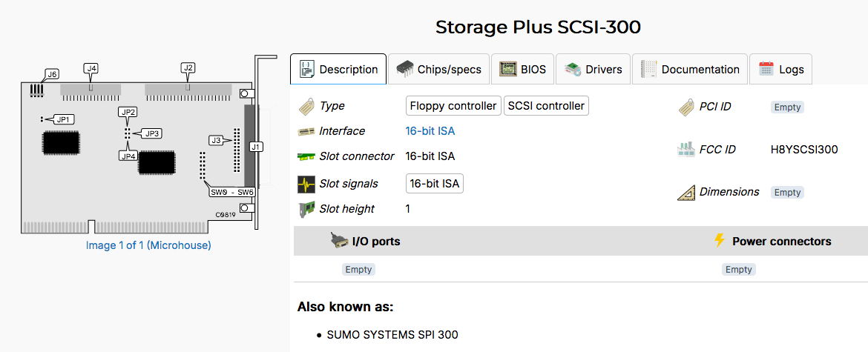The image size is (868, 352).
Task: Switch to the BIOS tab
Action: pyautogui.click(x=524, y=70)
